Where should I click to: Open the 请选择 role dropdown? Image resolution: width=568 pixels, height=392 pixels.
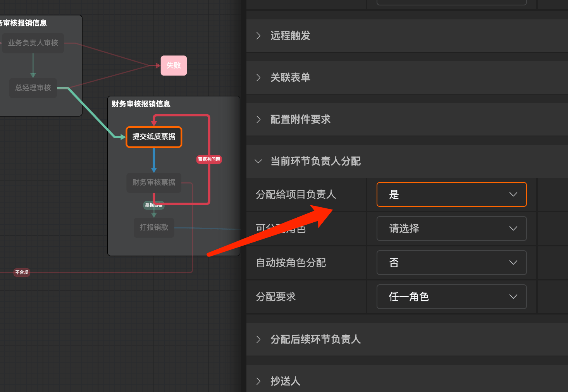click(x=451, y=229)
